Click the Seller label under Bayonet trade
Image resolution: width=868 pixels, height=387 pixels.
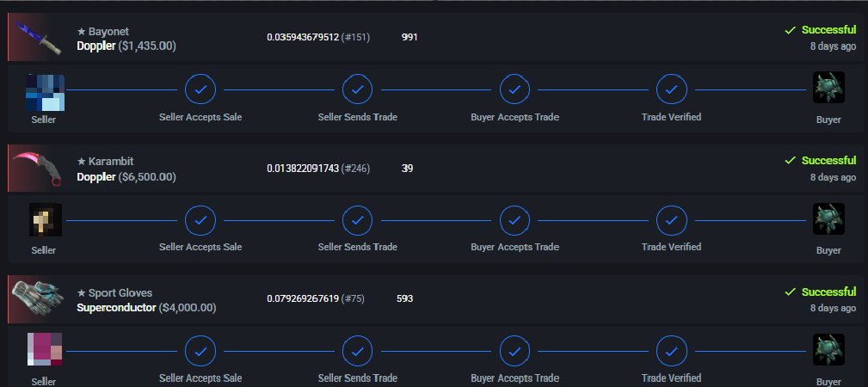coord(44,120)
